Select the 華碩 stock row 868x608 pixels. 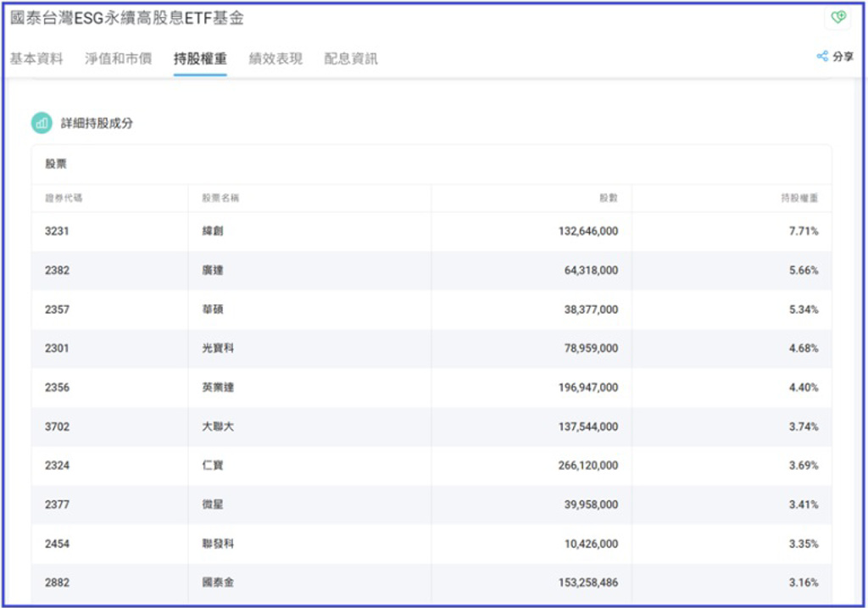click(213, 310)
